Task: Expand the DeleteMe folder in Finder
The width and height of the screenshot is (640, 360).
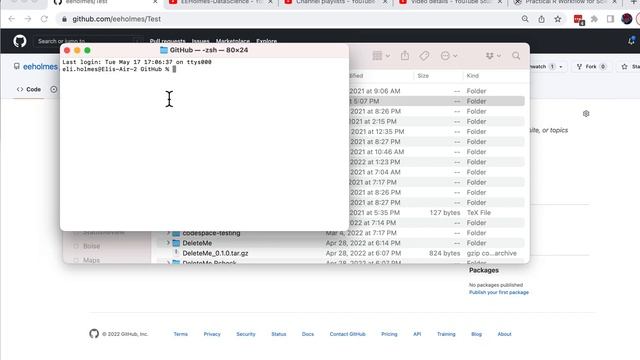Action: point(168,243)
